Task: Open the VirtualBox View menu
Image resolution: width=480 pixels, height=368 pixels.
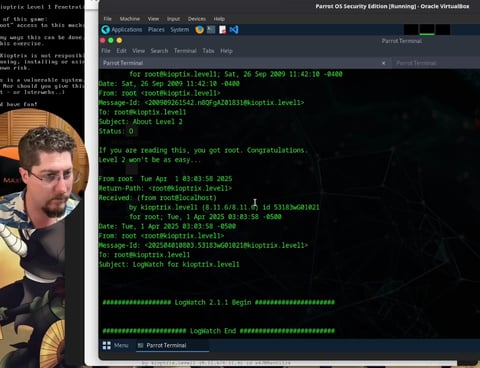Action: coord(153,19)
